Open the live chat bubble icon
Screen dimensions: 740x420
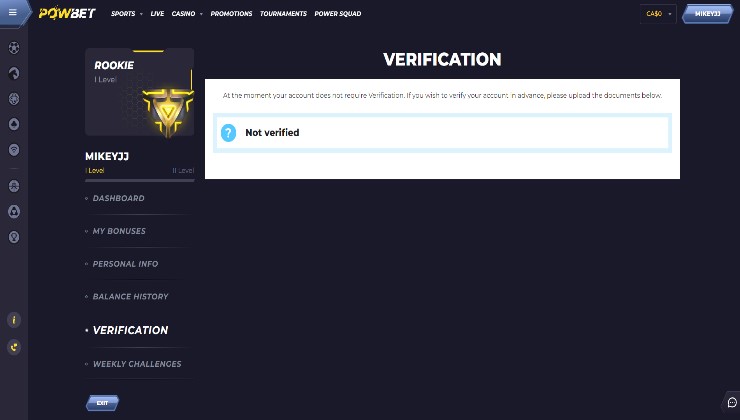(x=732, y=403)
